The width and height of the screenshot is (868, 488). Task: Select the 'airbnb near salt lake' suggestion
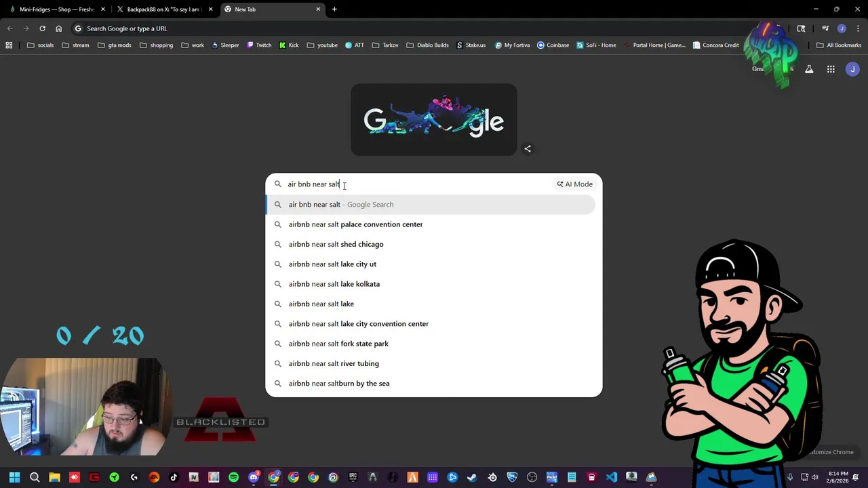430,304
